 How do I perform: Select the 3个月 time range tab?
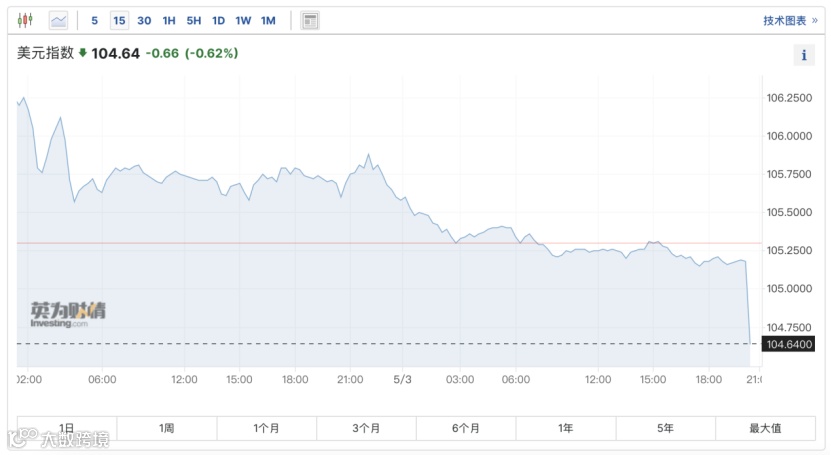pos(366,428)
